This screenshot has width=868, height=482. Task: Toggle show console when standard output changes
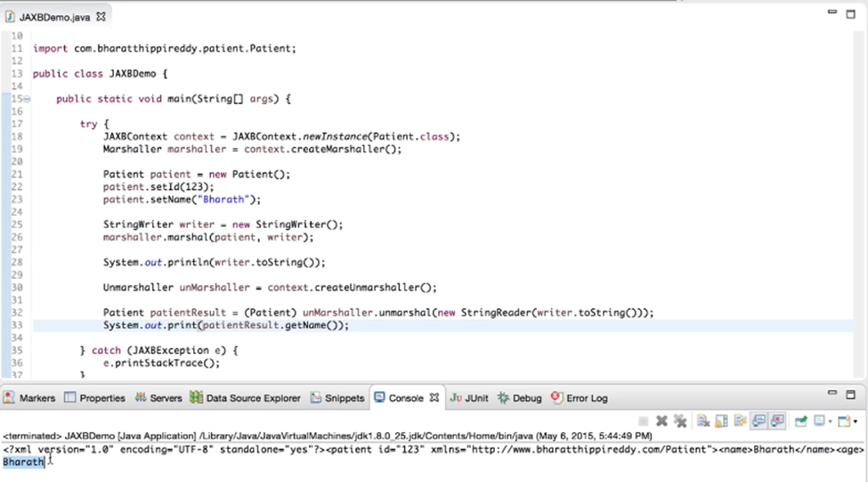click(x=758, y=421)
